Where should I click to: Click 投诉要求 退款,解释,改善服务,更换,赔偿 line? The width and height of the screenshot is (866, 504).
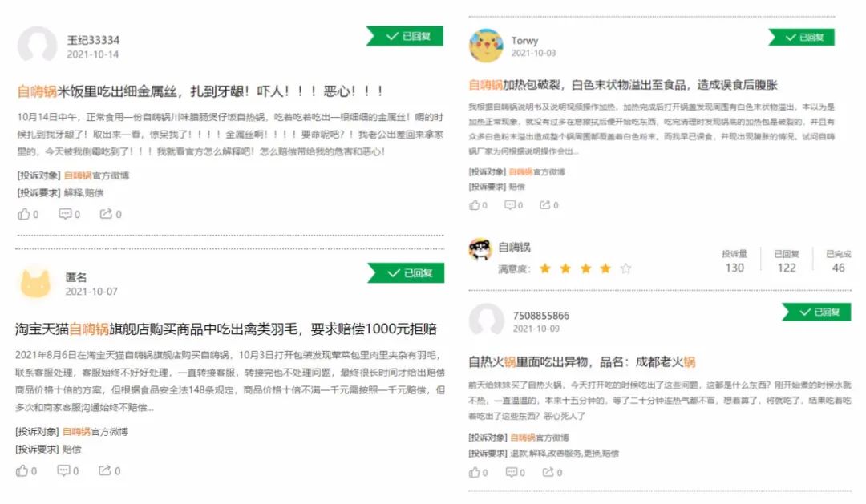pos(544,454)
